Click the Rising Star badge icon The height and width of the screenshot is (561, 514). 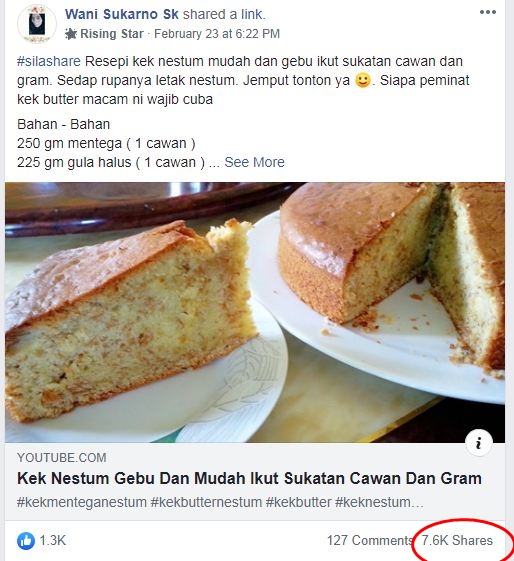71,34
